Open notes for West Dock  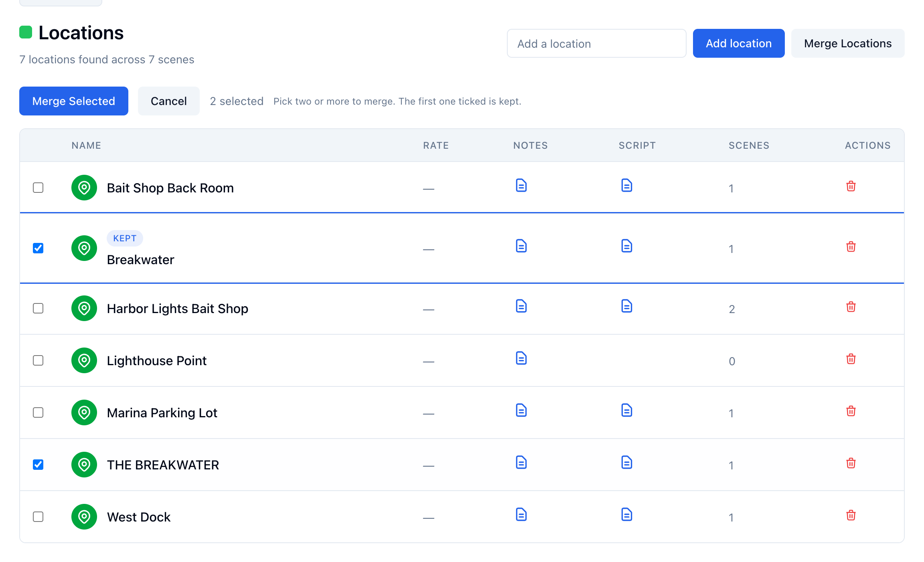point(521,515)
